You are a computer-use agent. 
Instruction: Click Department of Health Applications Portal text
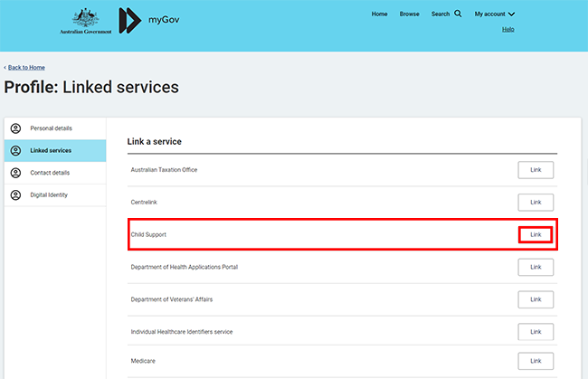[x=185, y=267]
